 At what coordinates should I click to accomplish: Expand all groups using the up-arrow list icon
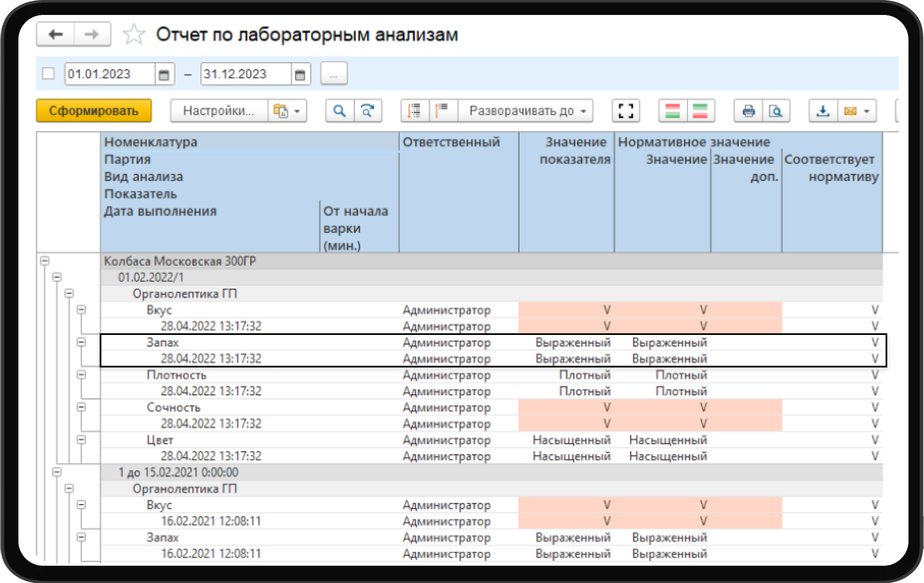[442, 110]
